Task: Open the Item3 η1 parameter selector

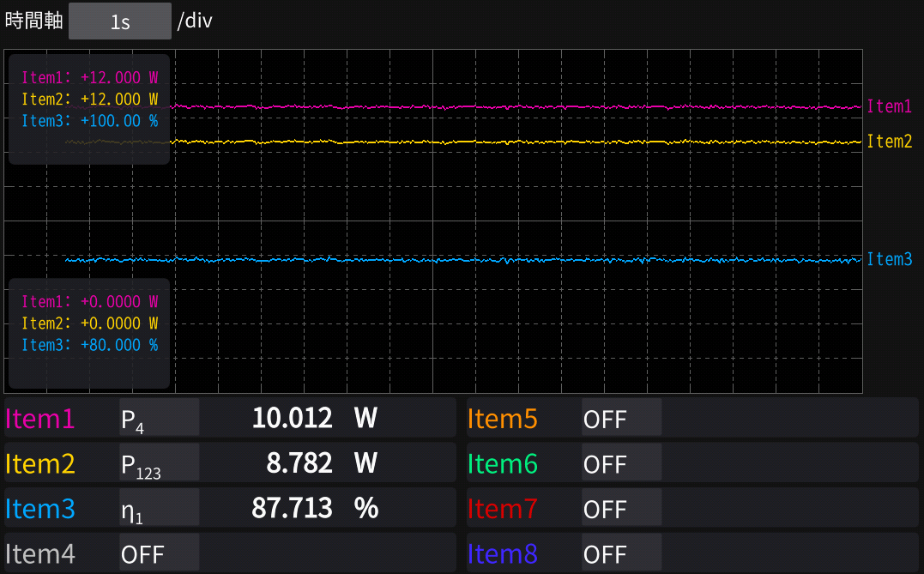Action: (160, 509)
